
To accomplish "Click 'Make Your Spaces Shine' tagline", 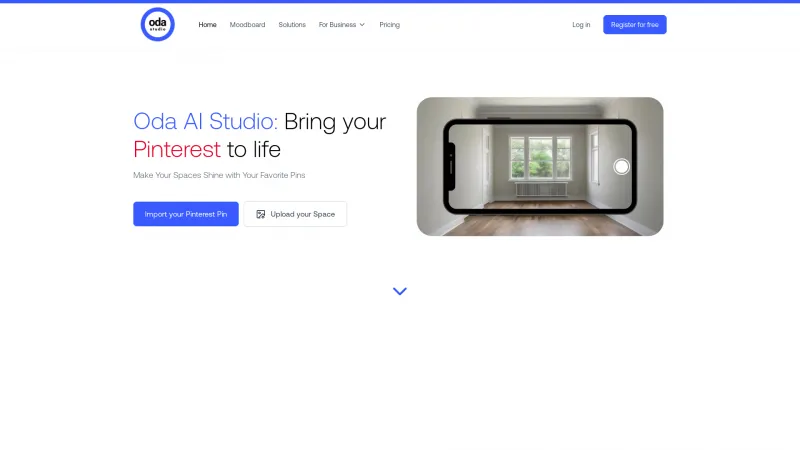I will [x=219, y=175].
